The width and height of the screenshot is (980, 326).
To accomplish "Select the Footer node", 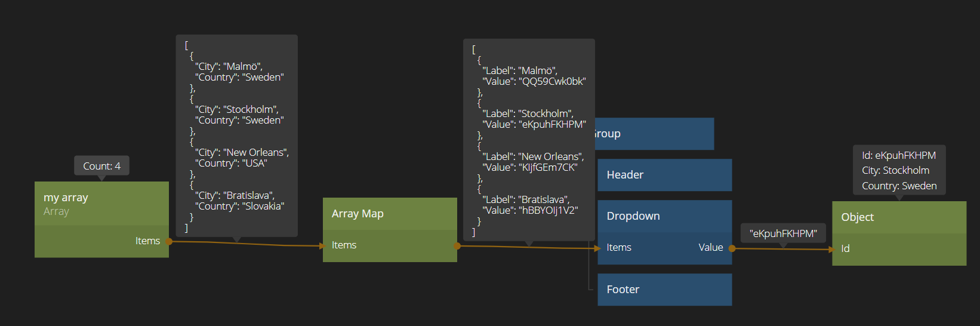I will pyautogui.click(x=664, y=290).
